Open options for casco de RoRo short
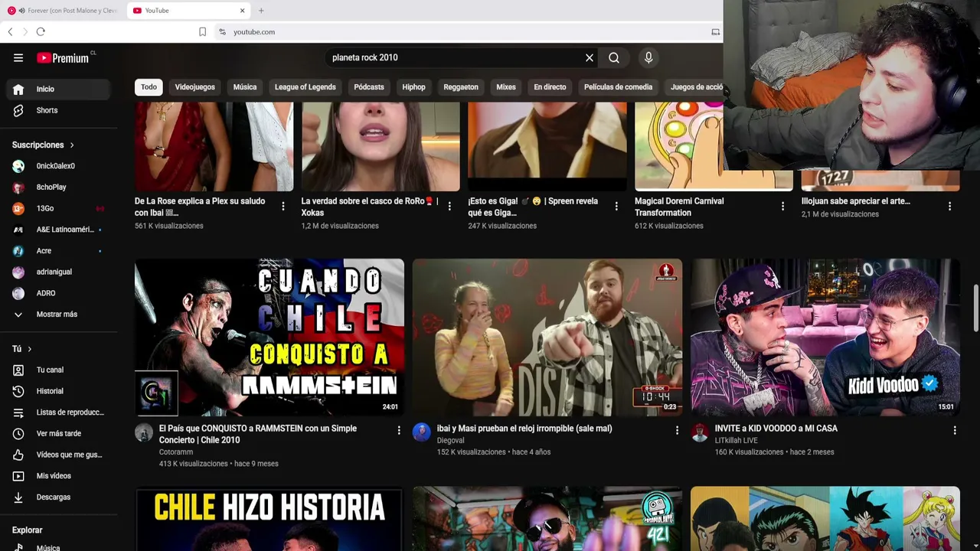The width and height of the screenshot is (980, 551). click(x=449, y=206)
